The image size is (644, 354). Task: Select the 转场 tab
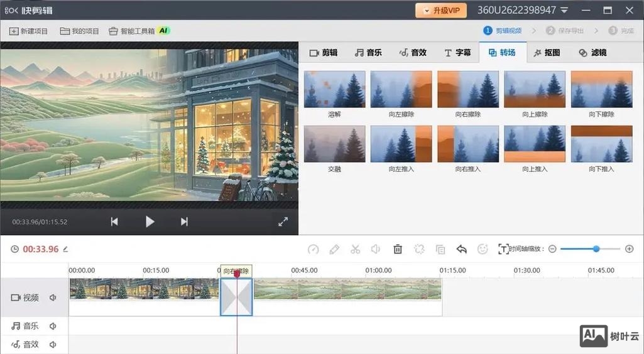tap(502, 53)
